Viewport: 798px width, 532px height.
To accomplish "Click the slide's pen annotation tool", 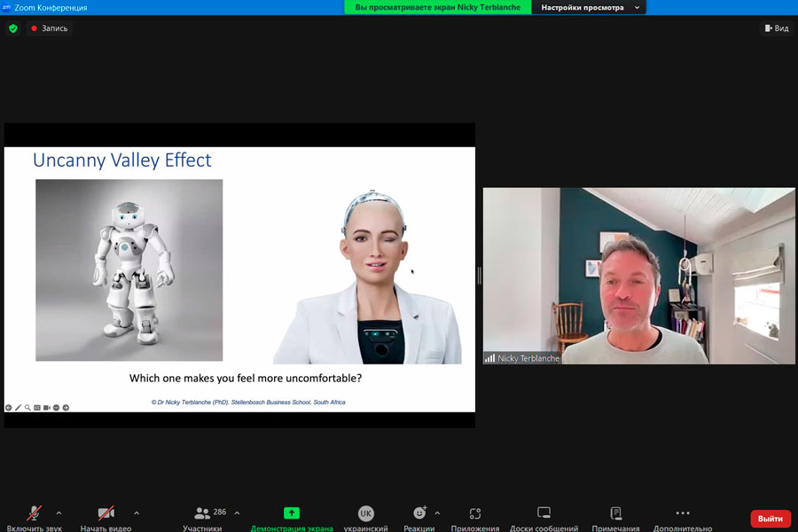I will pos(19,408).
